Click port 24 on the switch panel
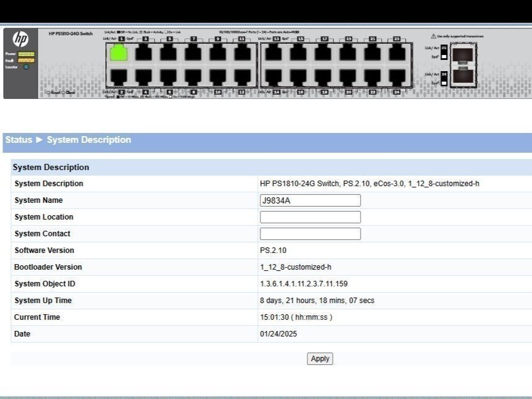 coord(397,77)
